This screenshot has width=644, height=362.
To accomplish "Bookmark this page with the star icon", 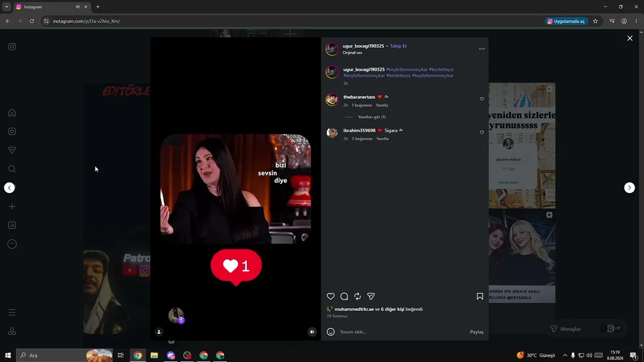I will (595, 21).
